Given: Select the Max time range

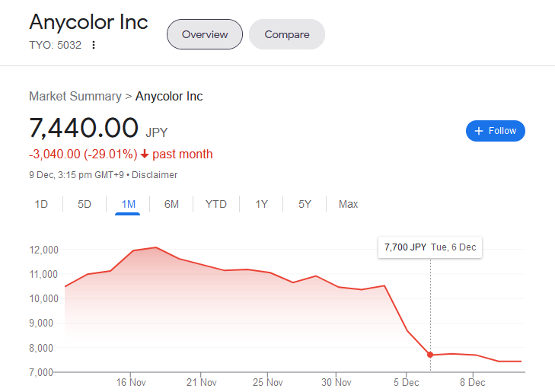Looking at the screenshot, I should [x=349, y=204].
